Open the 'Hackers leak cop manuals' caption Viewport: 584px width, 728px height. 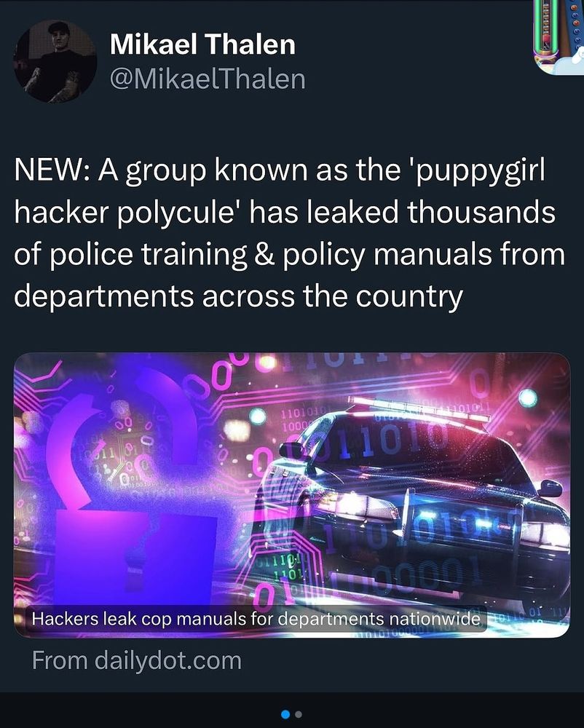point(256,619)
